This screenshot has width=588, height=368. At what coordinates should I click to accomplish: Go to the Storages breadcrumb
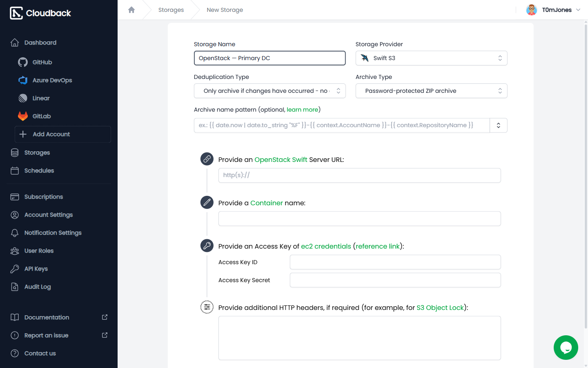(171, 10)
